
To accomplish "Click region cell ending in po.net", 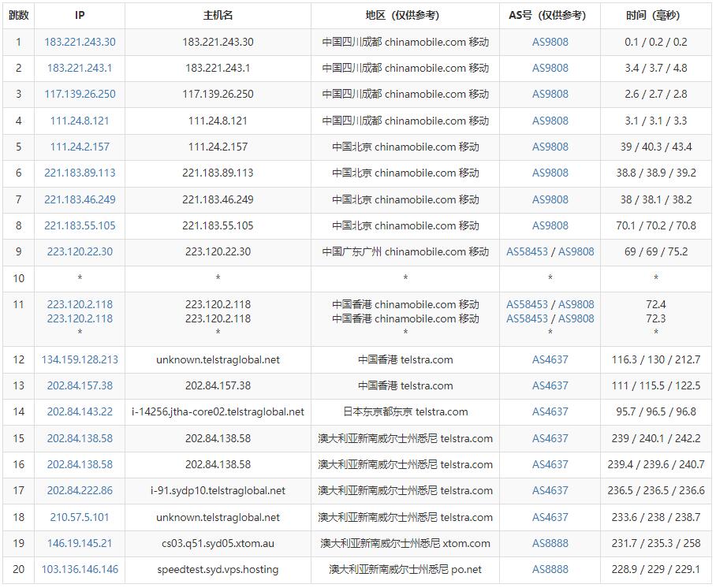I will tap(405, 569).
